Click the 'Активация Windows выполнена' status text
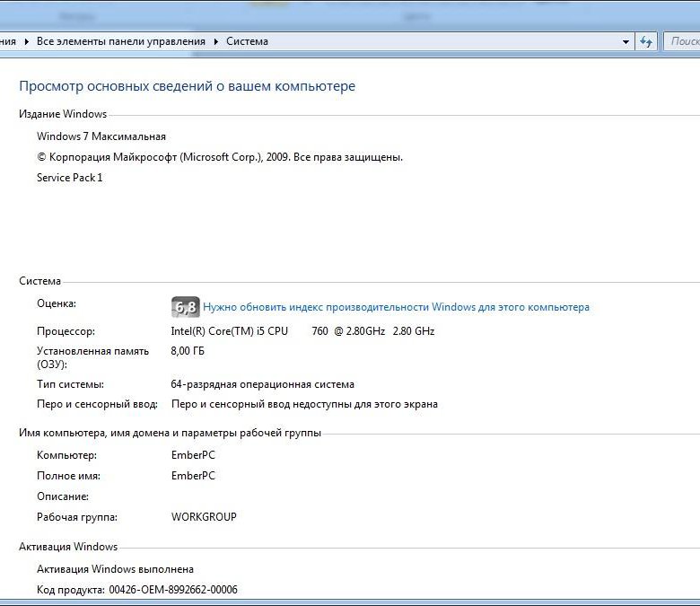 (115, 569)
